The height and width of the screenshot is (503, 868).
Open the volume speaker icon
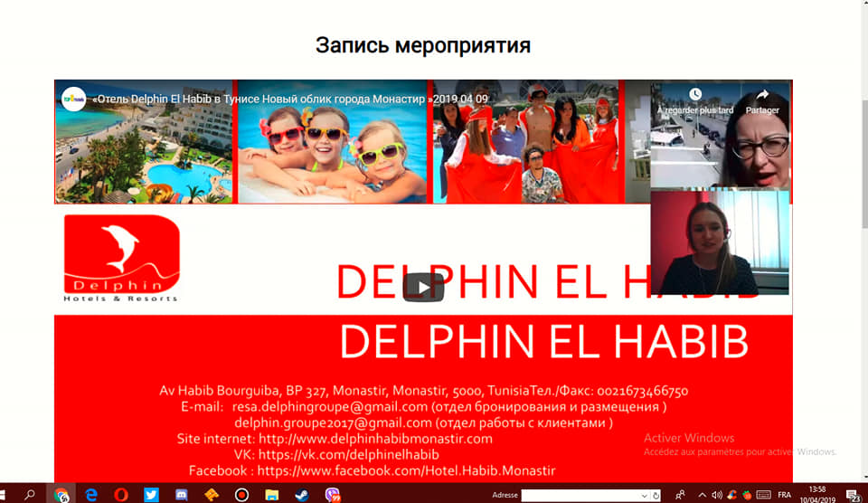pyautogui.click(x=717, y=495)
